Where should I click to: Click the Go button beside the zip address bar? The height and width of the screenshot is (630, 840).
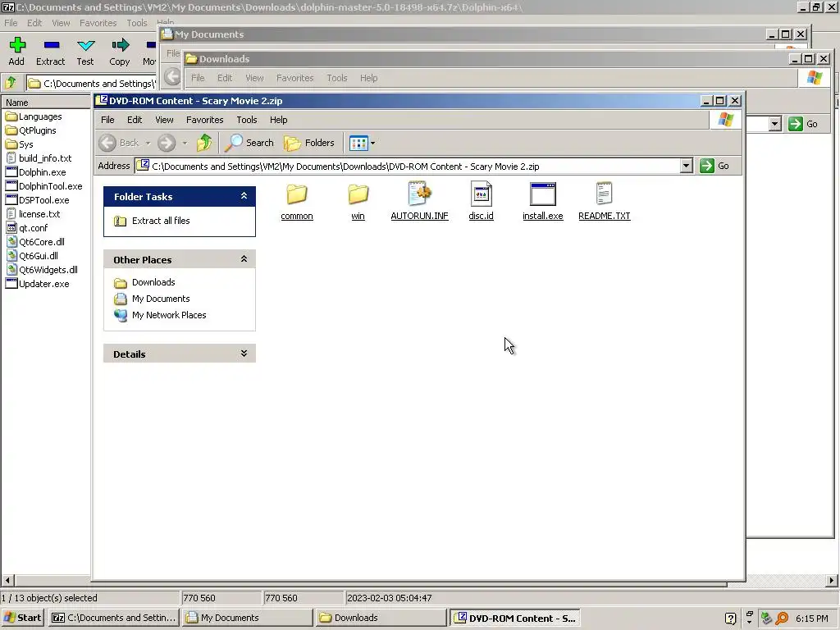click(x=714, y=166)
